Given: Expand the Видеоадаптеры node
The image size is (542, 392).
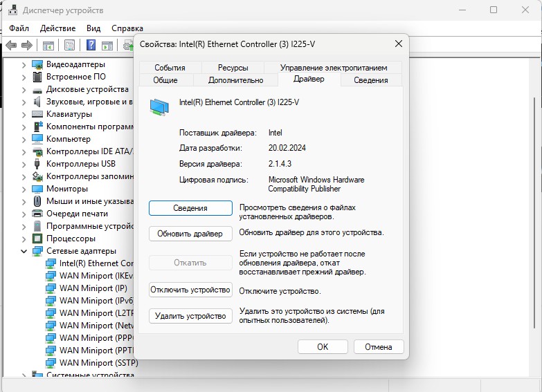Looking at the screenshot, I should 24,65.
